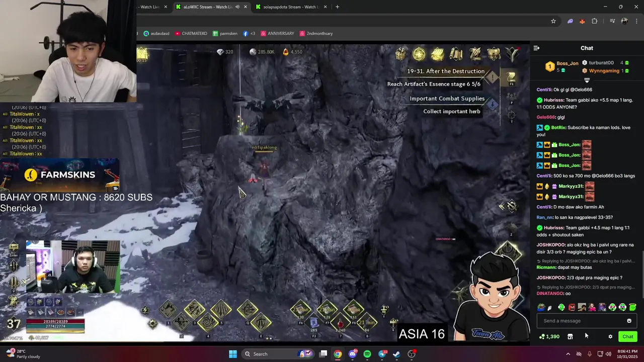The image size is (644, 362).
Task: Open the round golden emblem in game top menu
Action: pyautogui.click(x=419, y=53)
